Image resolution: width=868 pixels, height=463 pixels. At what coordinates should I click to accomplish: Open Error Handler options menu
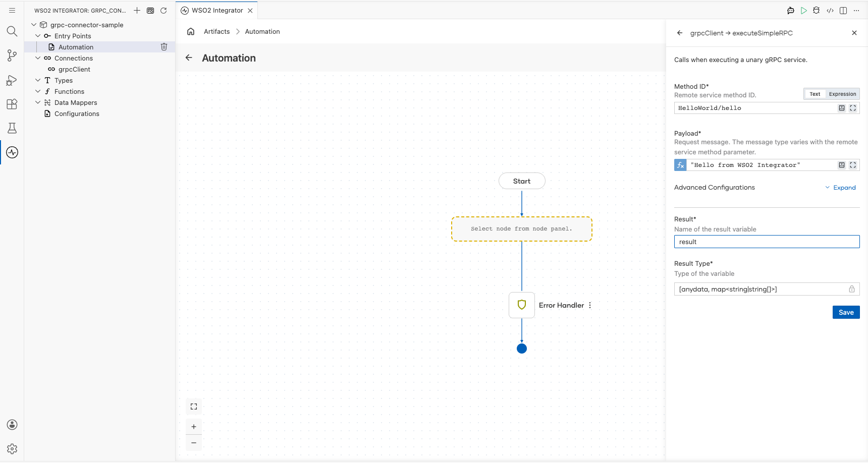pos(590,305)
